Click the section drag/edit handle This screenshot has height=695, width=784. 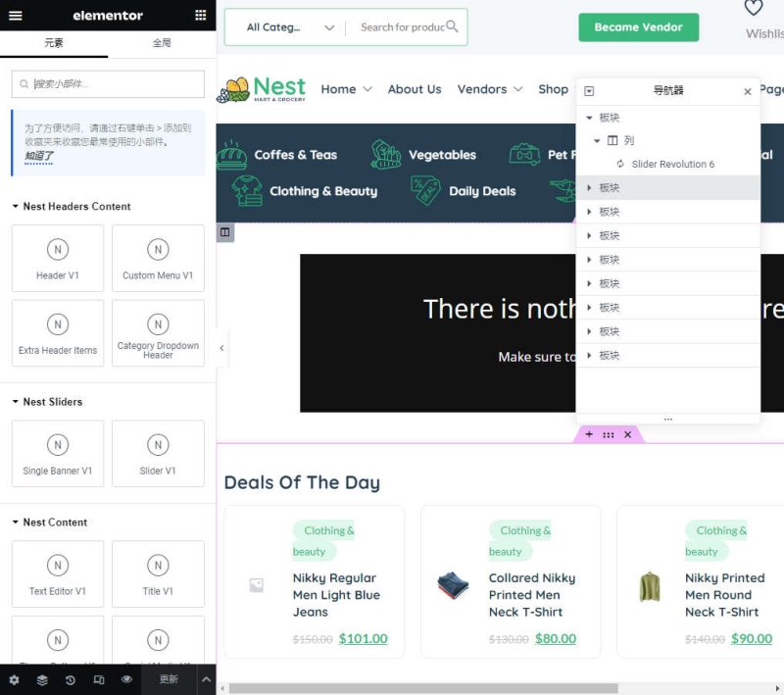pos(608,435)
